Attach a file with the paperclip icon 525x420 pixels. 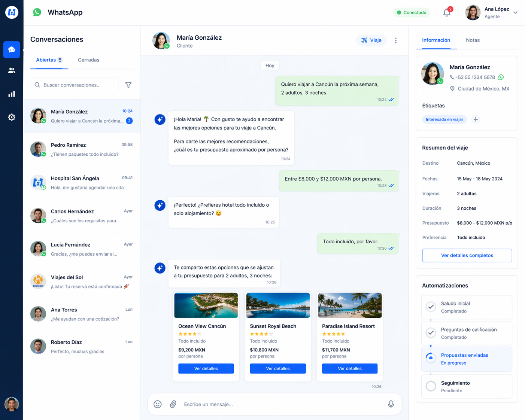[173, 404]
